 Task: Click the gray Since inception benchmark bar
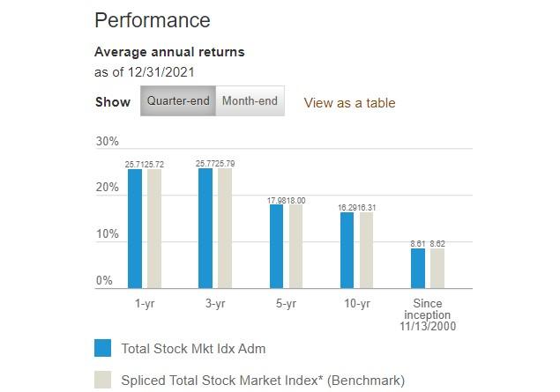[x=437, y=268]
